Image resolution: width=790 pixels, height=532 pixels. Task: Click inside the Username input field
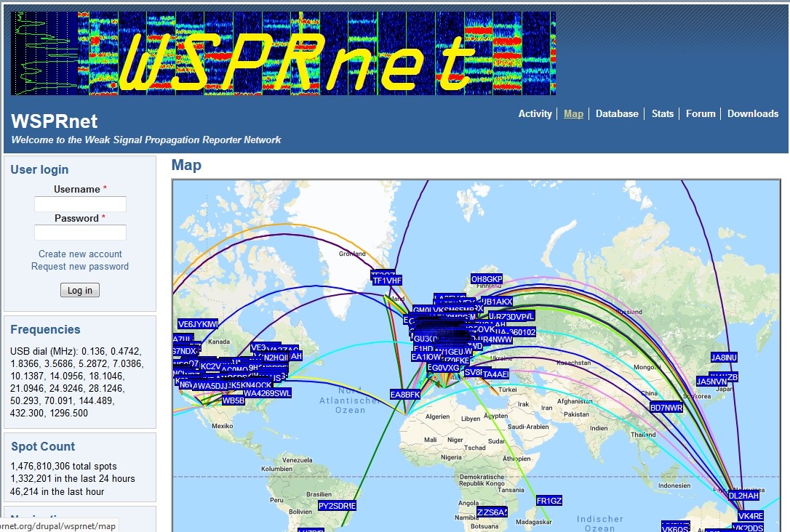pyautogui.click(x=80, y=204)
